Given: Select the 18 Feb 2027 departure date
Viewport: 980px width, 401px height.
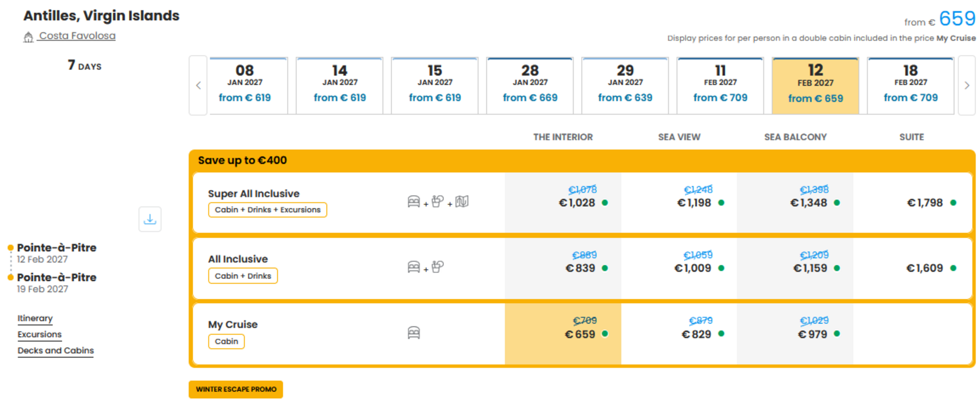Looking at the screenshot, I should pos(910,86).
